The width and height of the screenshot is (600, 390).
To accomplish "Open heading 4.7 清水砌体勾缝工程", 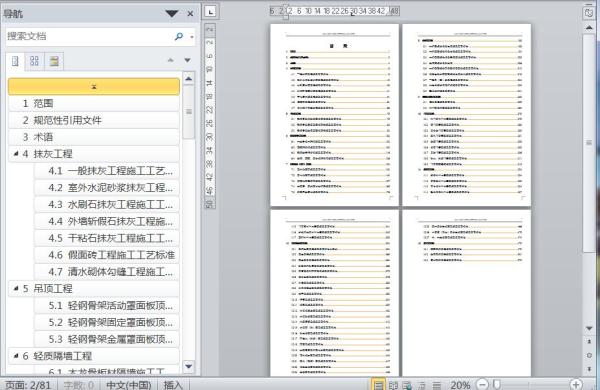I will [107, 272].
